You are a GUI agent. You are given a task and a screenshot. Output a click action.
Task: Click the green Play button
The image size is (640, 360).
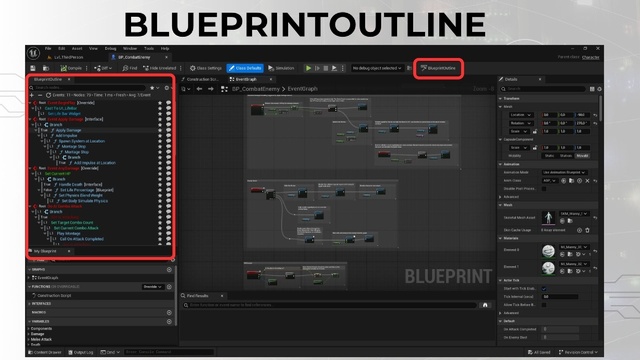(x=309, y=68)
